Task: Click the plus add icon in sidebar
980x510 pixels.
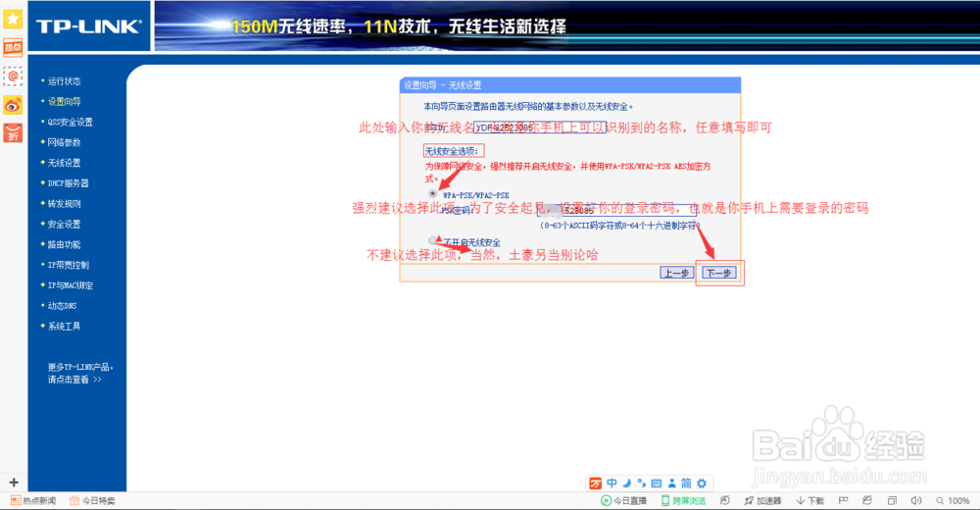Action: point(14,483)
